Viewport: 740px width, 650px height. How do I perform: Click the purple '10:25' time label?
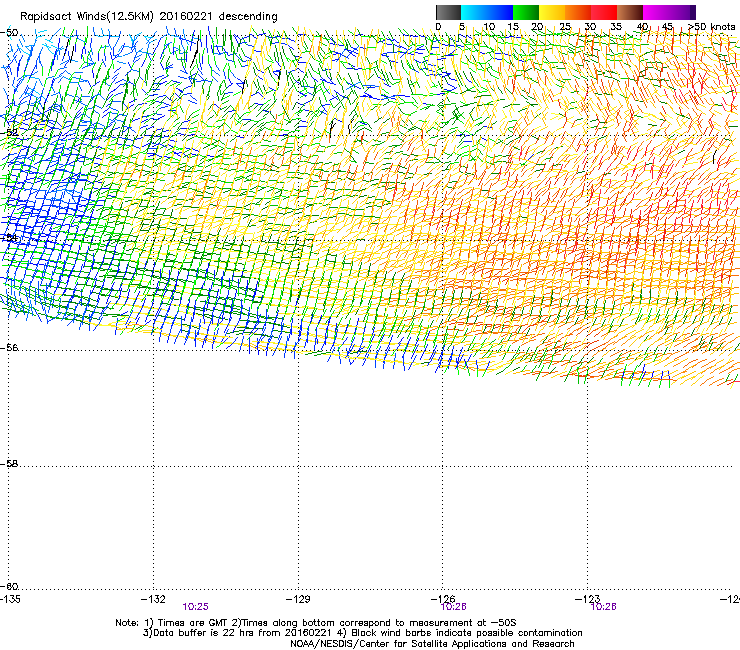point(195,607)
